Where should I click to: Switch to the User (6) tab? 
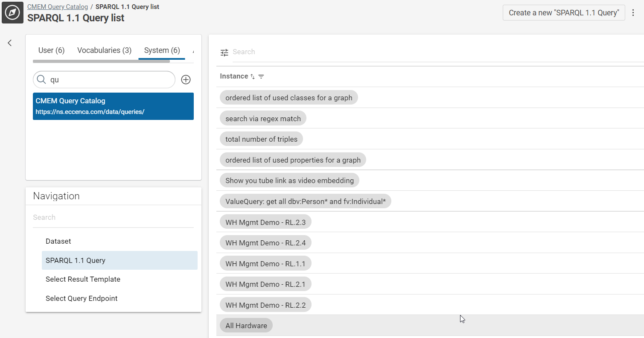51,50
